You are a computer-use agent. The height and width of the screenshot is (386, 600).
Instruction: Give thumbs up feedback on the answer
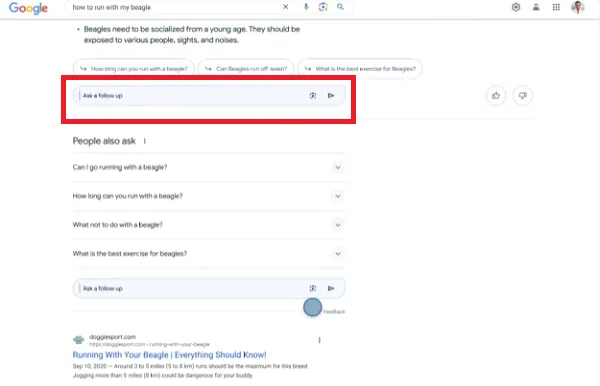click(496, 96)
